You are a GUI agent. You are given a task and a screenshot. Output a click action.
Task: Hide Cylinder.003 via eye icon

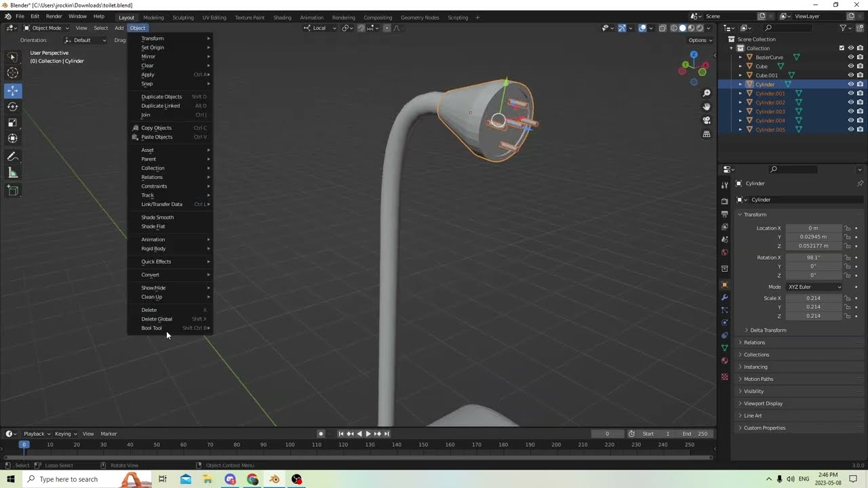point(850,111)
